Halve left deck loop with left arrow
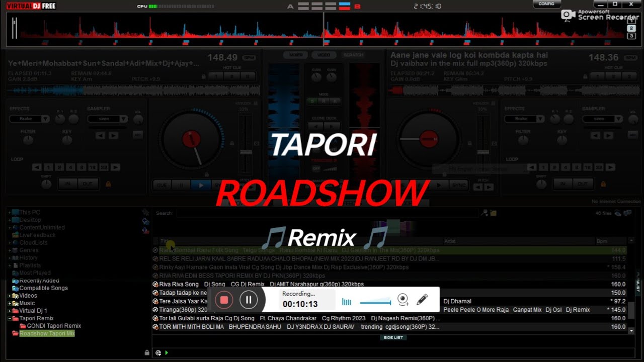The image size is (644, 362). pyautogui.click(x=37, y=167)
